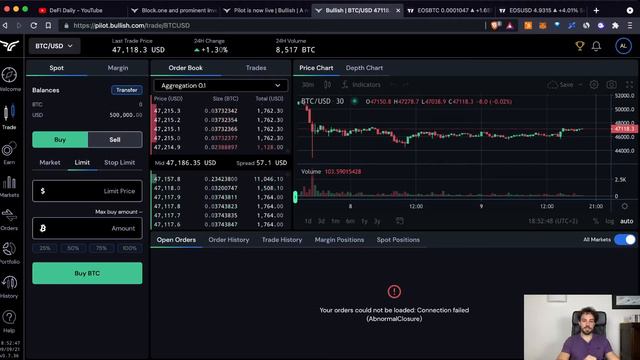Open the Orders section in the sidebar
This screenshot has height=360, width=640.
coord(9,220)
